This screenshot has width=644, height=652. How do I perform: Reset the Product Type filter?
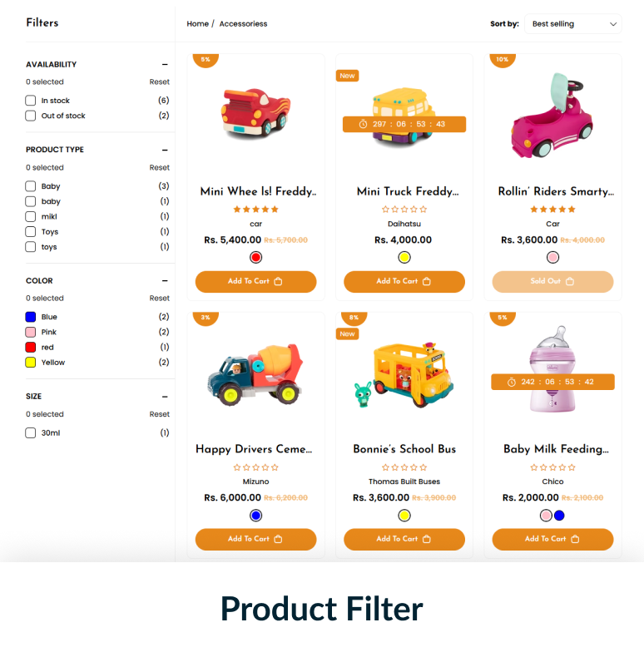[x=160, y=168]
